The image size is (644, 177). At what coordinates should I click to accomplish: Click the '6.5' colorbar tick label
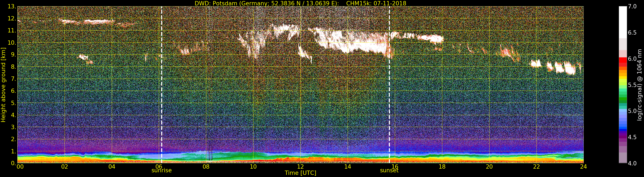[632, 33]
